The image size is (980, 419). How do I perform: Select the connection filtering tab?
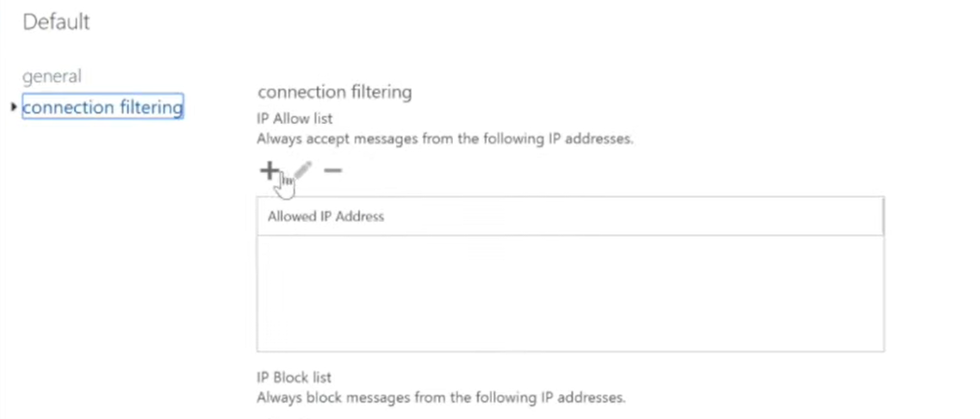pyautogui.click(x=102, y=107)
